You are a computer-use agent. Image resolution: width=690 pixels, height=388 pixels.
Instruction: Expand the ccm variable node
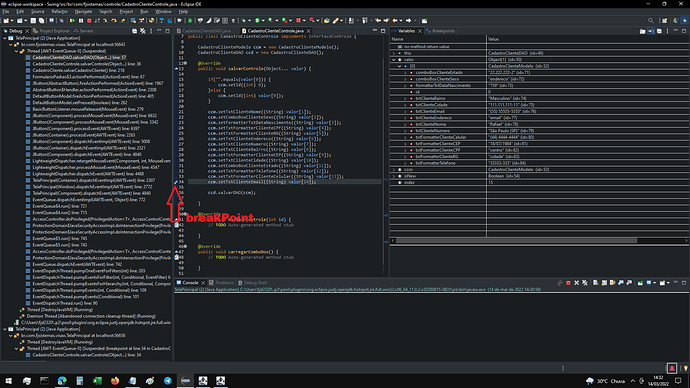(394, 169)
